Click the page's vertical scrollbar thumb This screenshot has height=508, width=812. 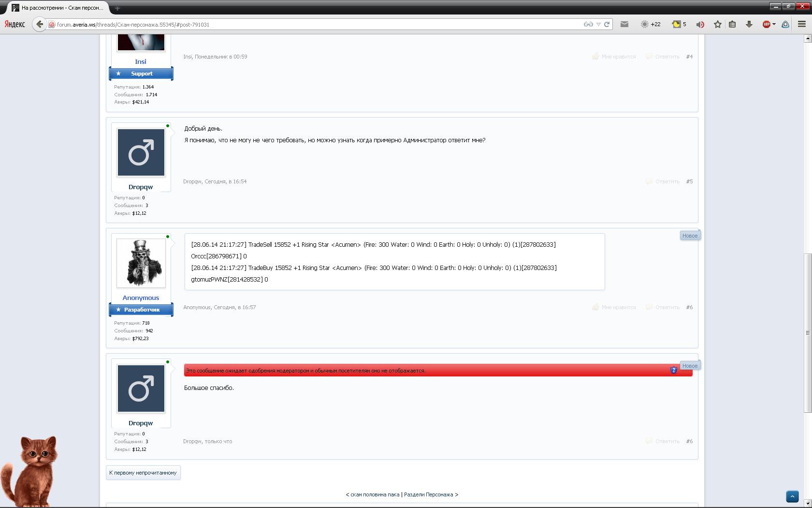pos(808,333)
